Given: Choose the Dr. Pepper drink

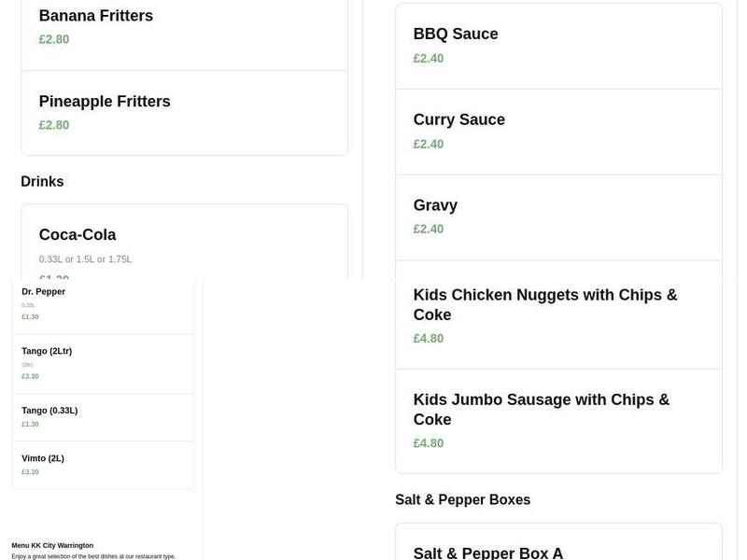Looking at the screenshot, I should [x=43, y=290].
